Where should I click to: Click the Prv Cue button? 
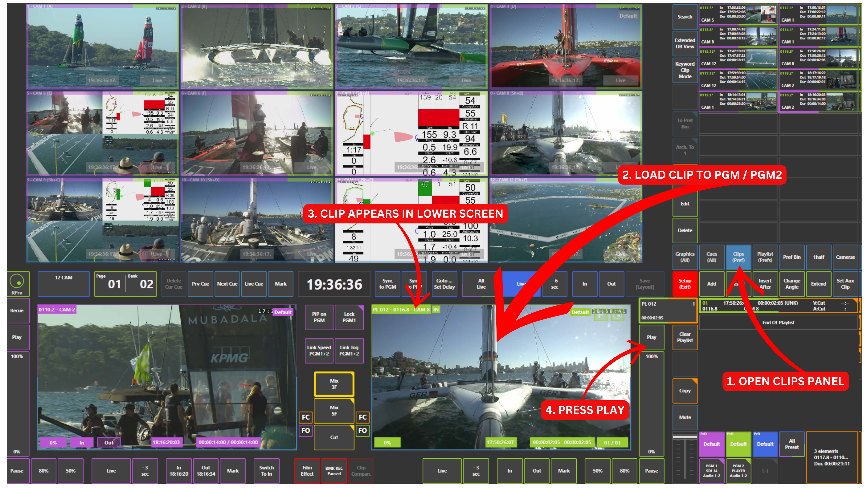pos(200,284)
